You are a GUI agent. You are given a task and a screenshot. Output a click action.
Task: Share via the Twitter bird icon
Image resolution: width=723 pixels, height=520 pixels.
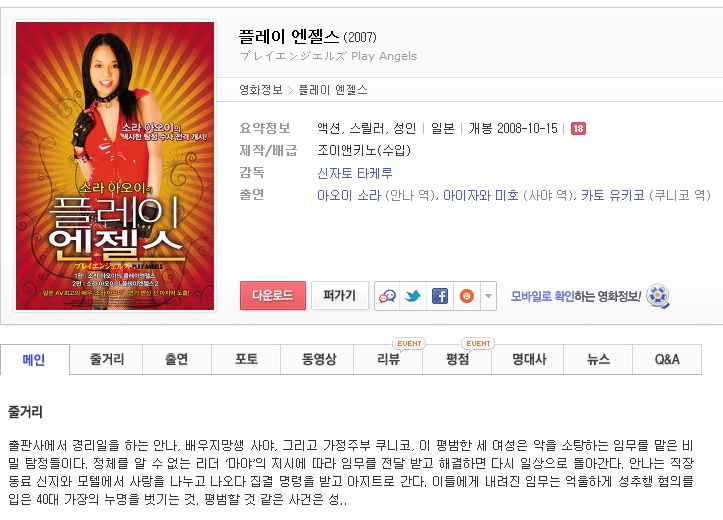point(413,296)
